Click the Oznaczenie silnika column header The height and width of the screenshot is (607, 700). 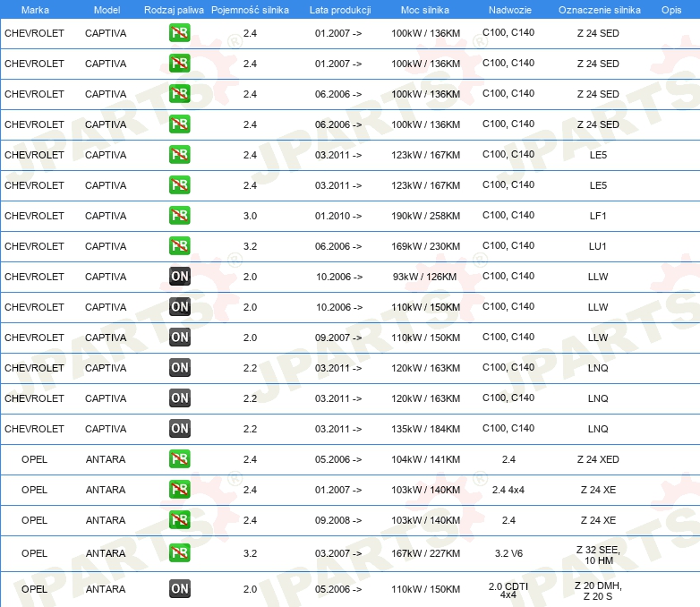coord(599,9)
